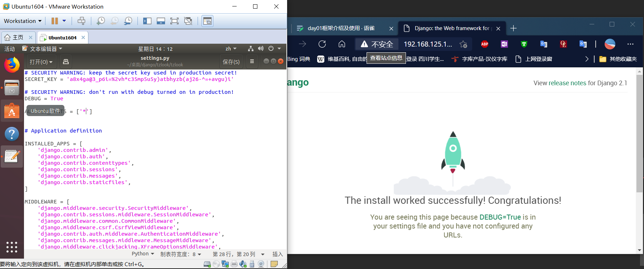Screen dimensions: 644x269
Task: Click the 不安全 site security indicator
Action: 377,44
